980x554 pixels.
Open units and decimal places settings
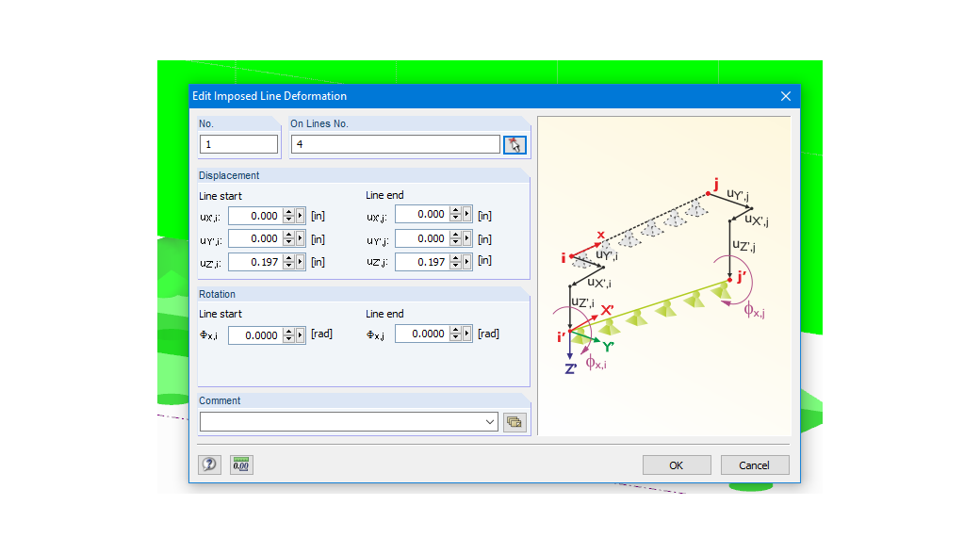pos(240,464)
